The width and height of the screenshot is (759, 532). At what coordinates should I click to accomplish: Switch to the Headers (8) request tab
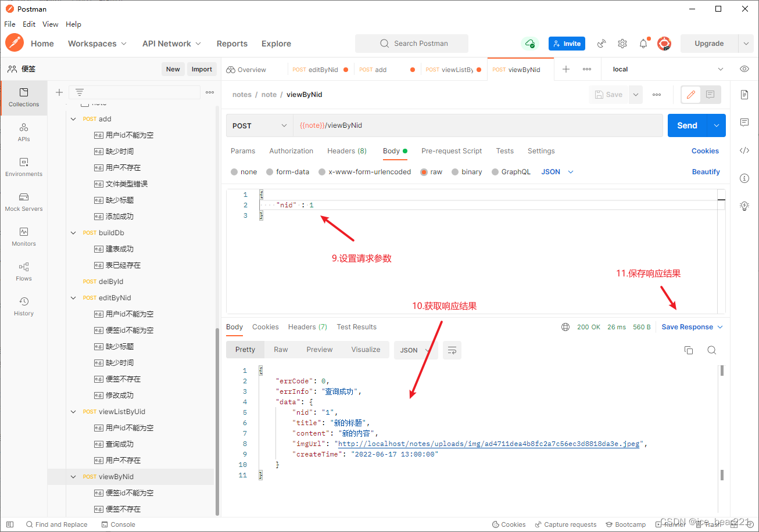pyautogui.click(x=347, y=151)
